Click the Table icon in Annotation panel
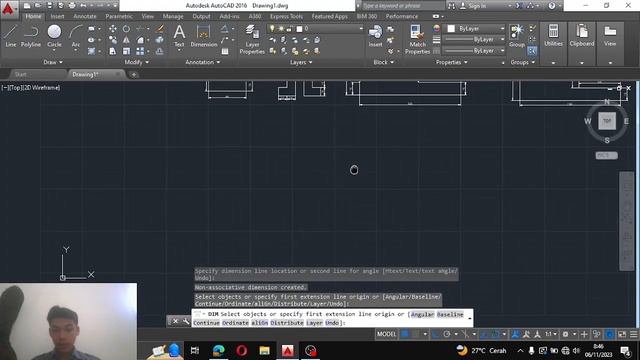 coord(225,51)
